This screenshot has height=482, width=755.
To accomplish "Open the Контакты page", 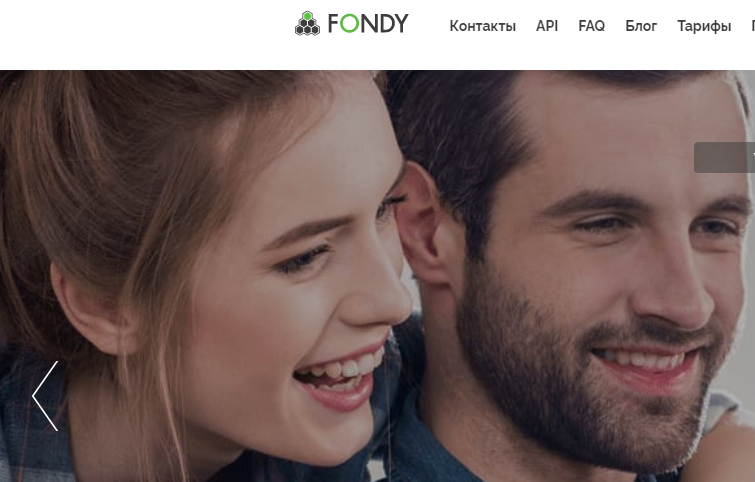I will point(482,26).
